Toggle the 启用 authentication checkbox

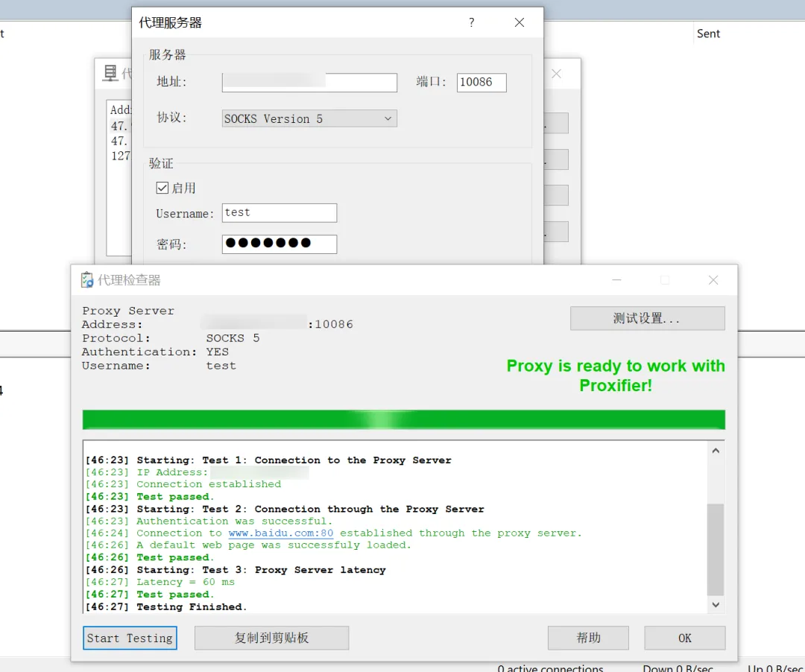click(x=162, y=188)
